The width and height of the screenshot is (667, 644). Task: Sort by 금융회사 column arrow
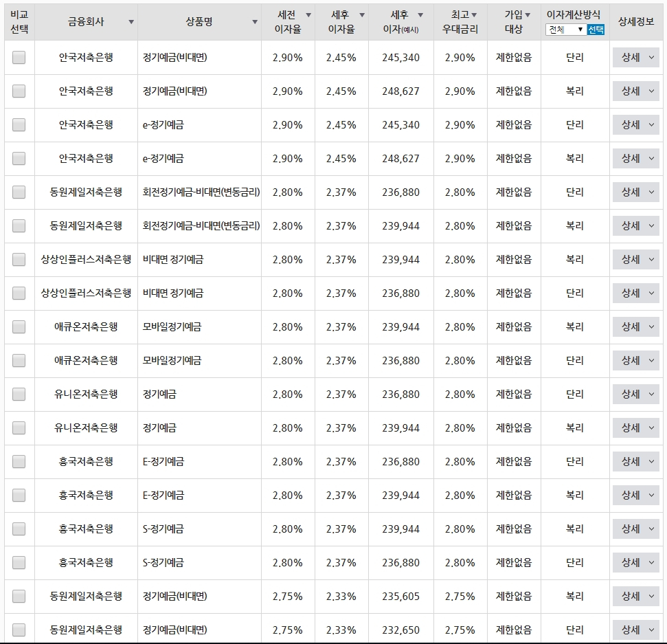click(x=131, y=22)
